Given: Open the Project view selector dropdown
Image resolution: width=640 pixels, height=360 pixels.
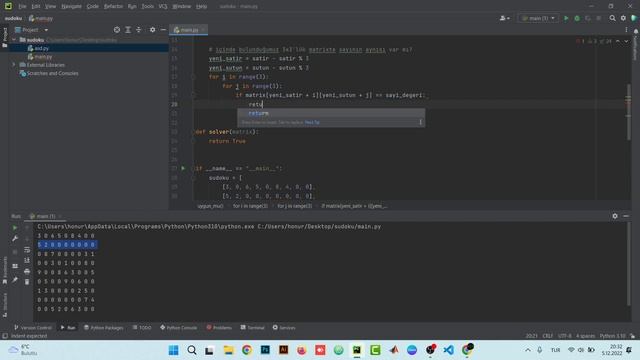Looking at the screenshot, I should tap(31, 30).
